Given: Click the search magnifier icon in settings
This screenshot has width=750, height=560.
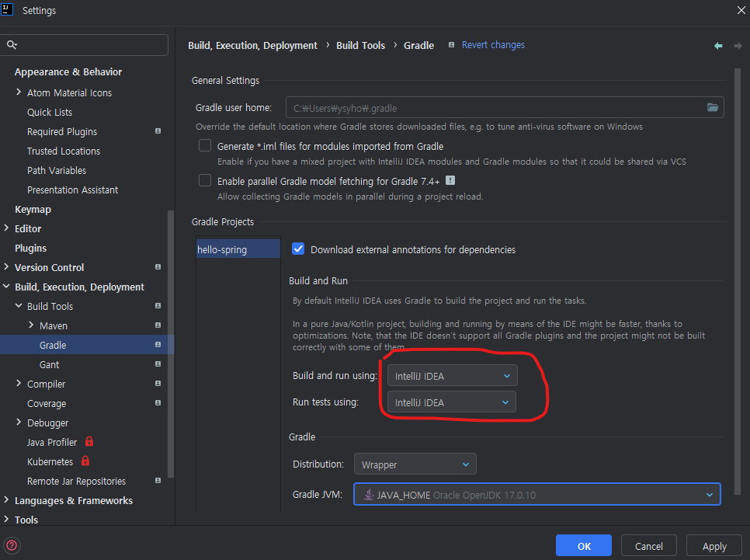Looking at the screenshot, I should click(12, 45).
